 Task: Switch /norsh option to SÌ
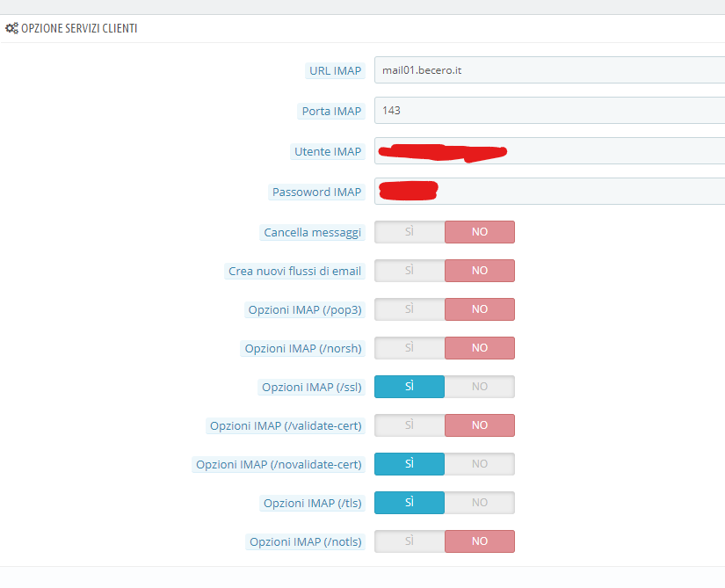click(x=410, y=348)
